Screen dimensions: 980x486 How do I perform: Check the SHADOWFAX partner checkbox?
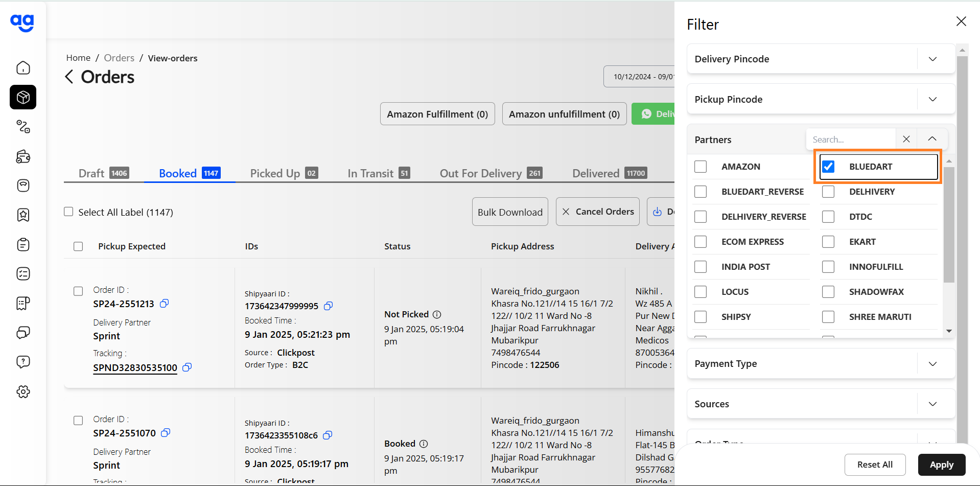click(828, 292)
